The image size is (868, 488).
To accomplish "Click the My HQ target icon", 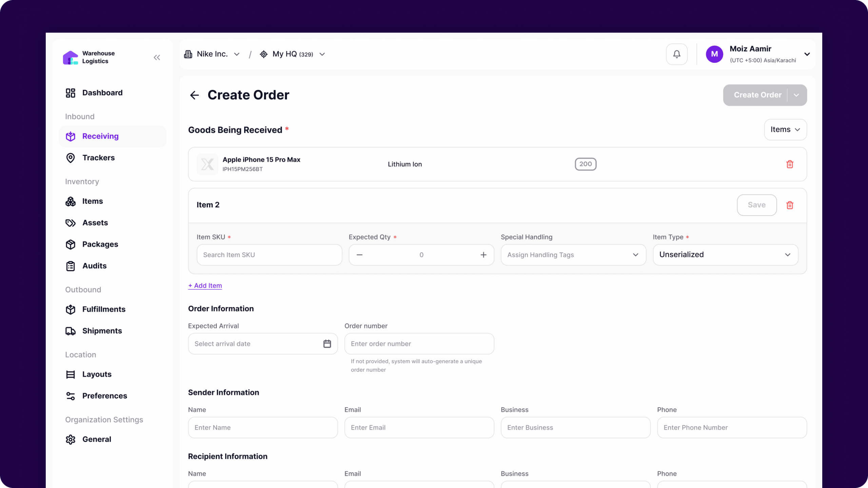I will [264, 54].
